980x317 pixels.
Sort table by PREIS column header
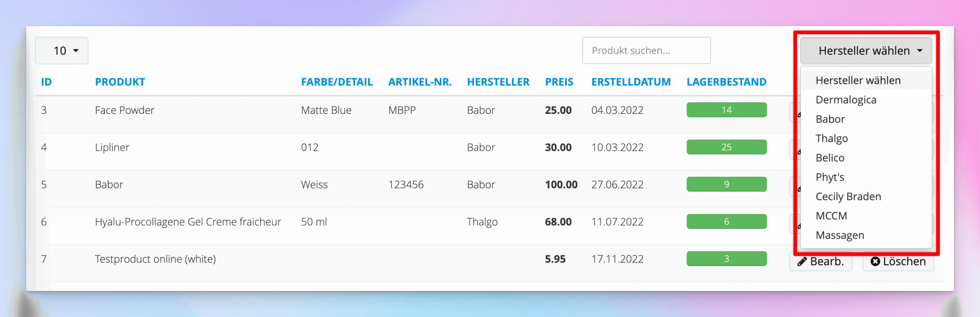pos(559,82)
